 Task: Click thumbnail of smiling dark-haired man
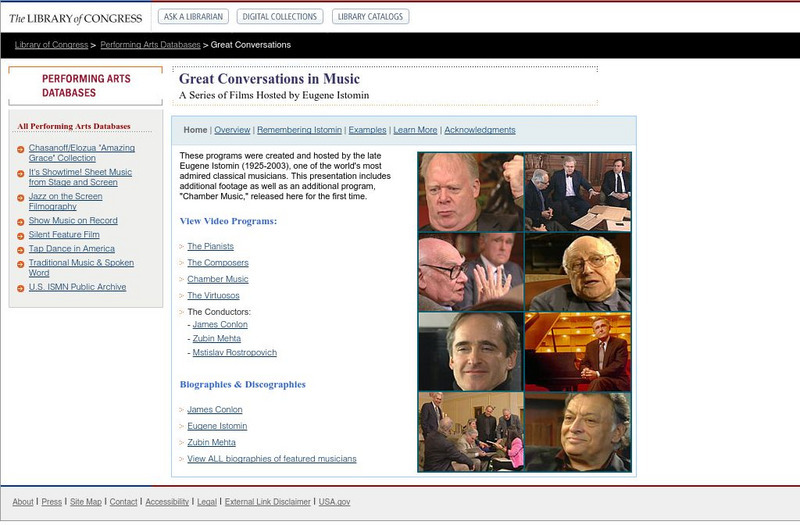(x=471, y=352)
